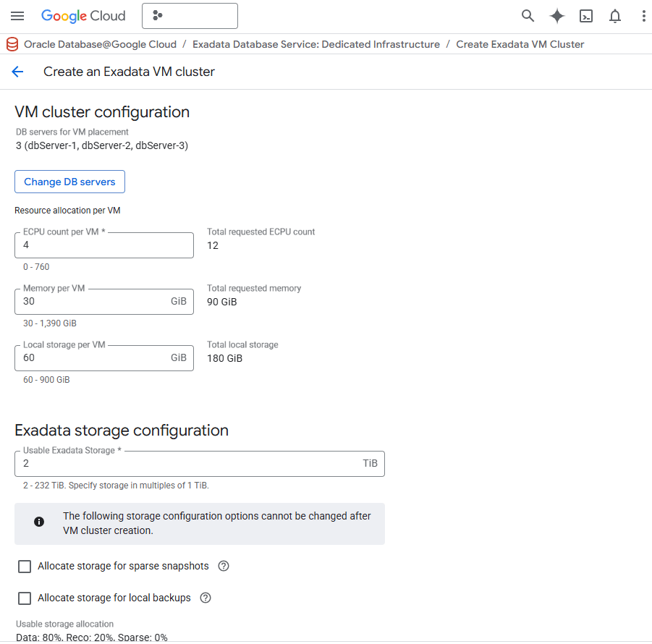Open the navigation hamburger menu
The width and height of the screenshot is (652, 644).
click(17, 16)
